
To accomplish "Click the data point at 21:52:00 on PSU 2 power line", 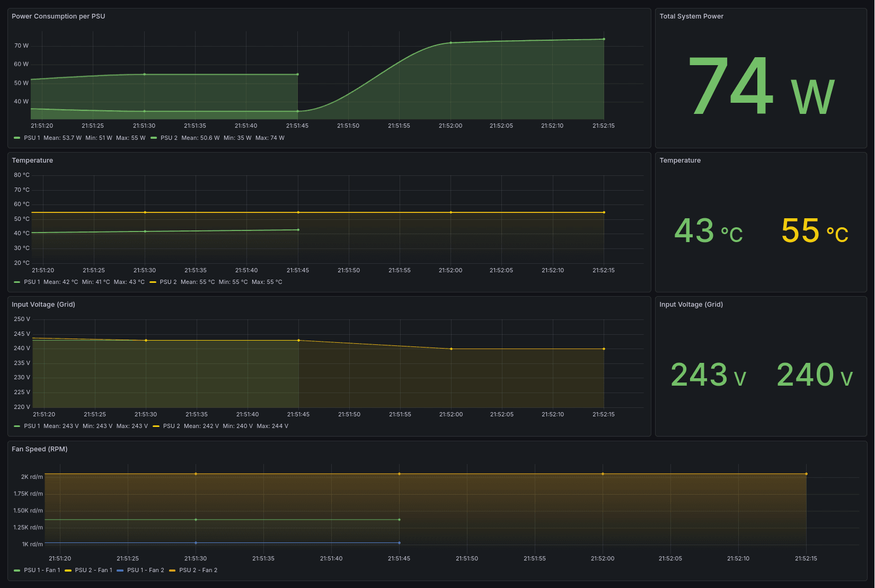I will (450, 43).
